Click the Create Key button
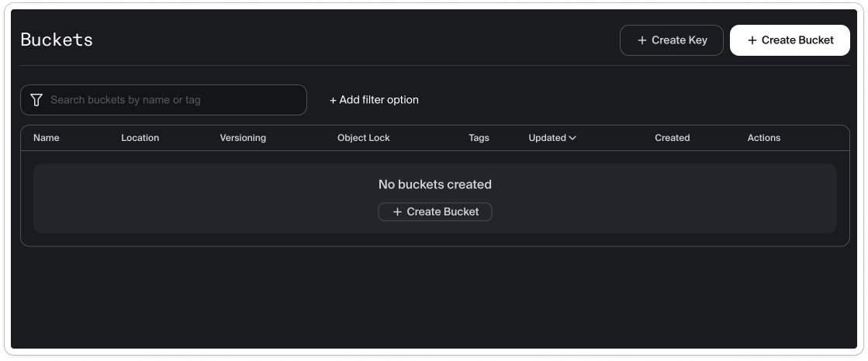Image resolution: width=868 pixels, height=361 pixels. tap(672, 40)
